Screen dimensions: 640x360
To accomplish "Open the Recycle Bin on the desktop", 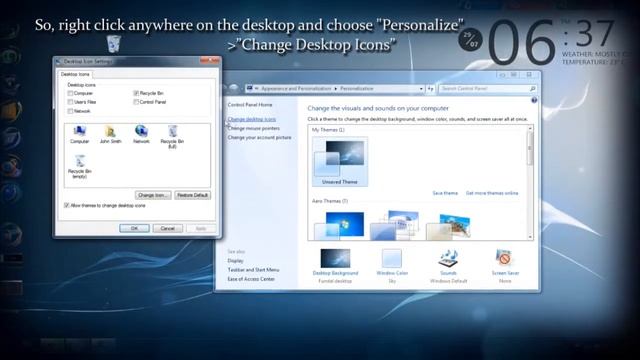I will (x=114, y=44).
